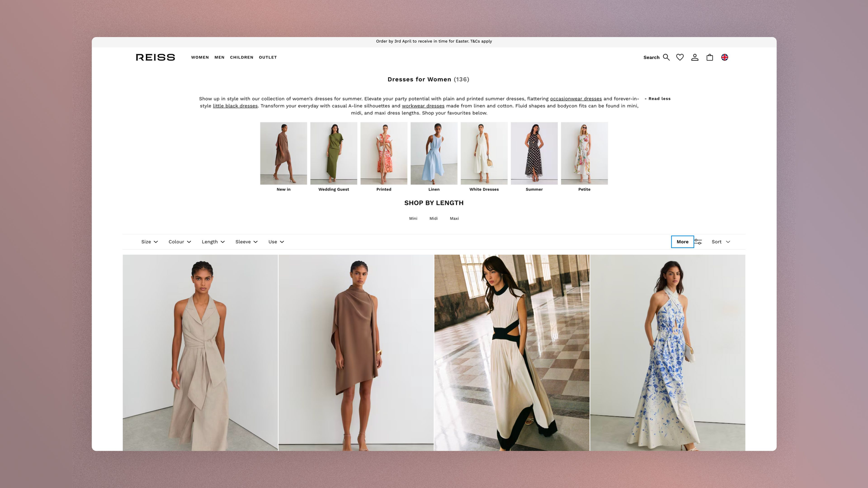Click the UK flag region selector

coord(724,57)
